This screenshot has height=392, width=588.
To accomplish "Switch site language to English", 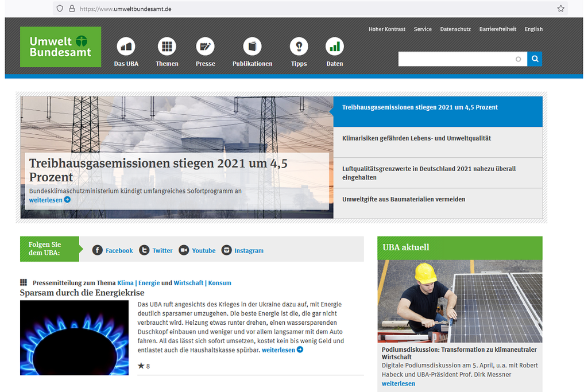I will (533, 29).
